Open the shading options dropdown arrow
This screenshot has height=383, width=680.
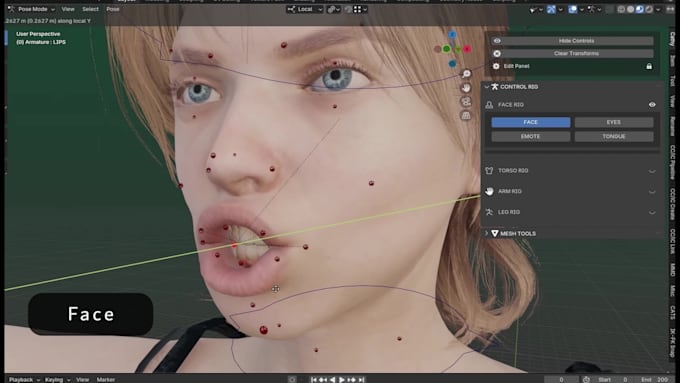[658, 9]
